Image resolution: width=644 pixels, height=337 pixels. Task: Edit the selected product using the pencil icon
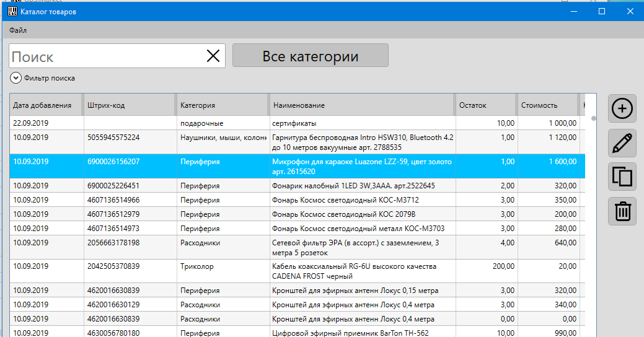[x=622, y=143]
